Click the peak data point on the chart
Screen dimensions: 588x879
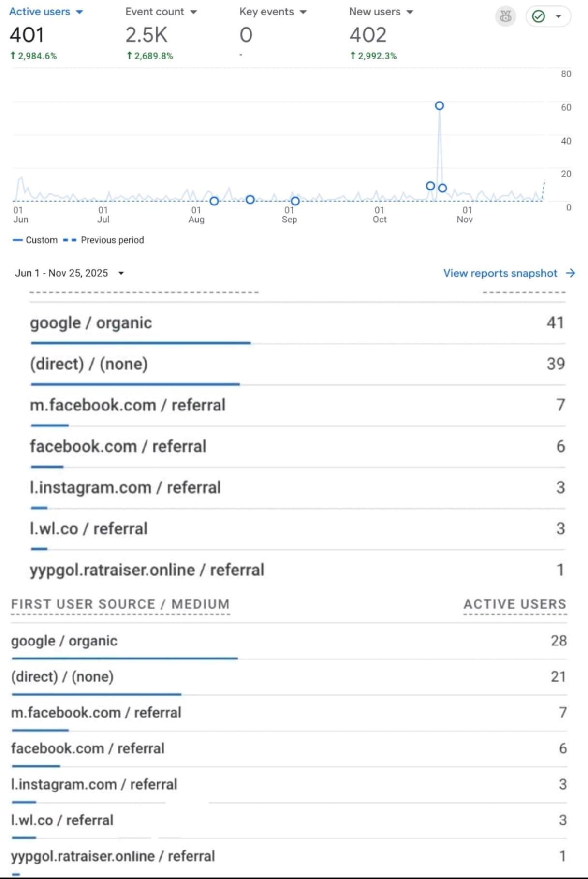pyautogui.click(x=439, y=105)
